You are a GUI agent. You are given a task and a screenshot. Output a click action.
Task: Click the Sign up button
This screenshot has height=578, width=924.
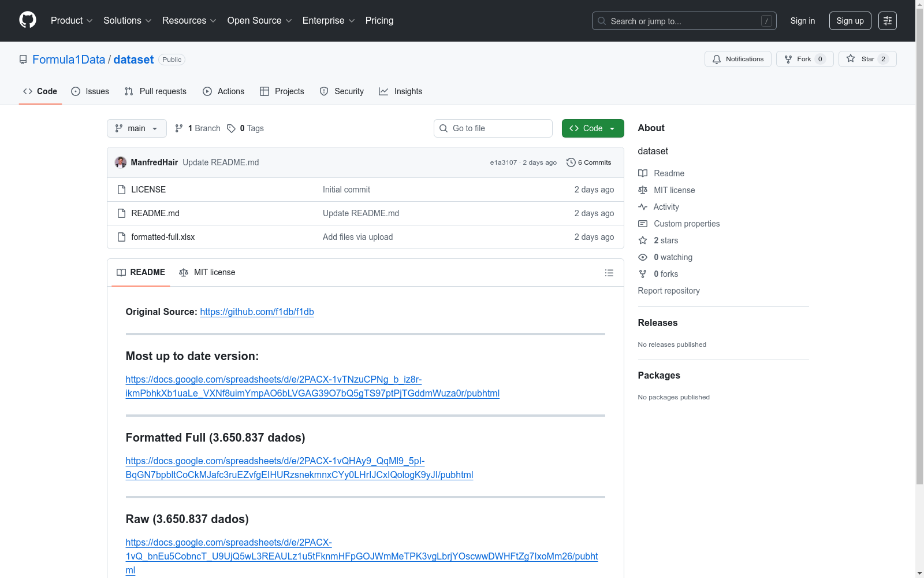tap(850, 21)
